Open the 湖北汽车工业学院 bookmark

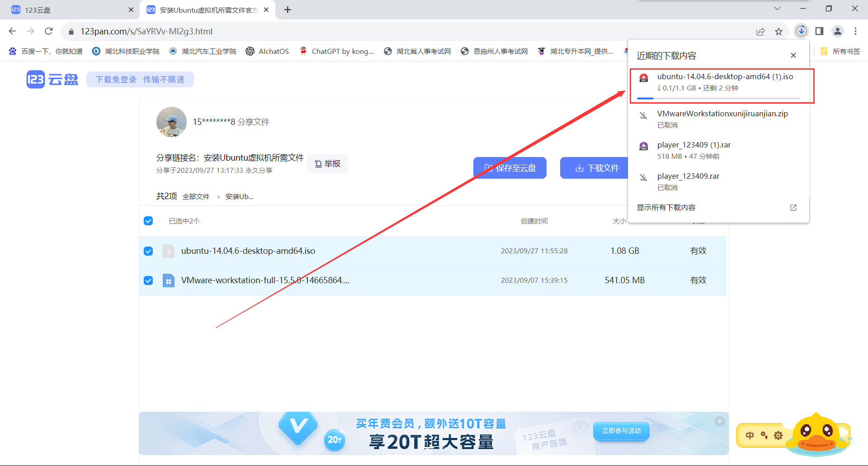click(x=203, y=51)
